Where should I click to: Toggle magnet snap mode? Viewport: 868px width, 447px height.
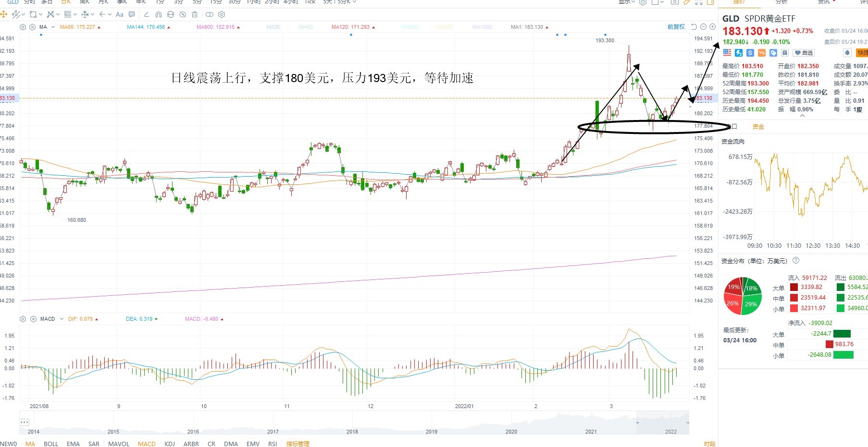159,14
